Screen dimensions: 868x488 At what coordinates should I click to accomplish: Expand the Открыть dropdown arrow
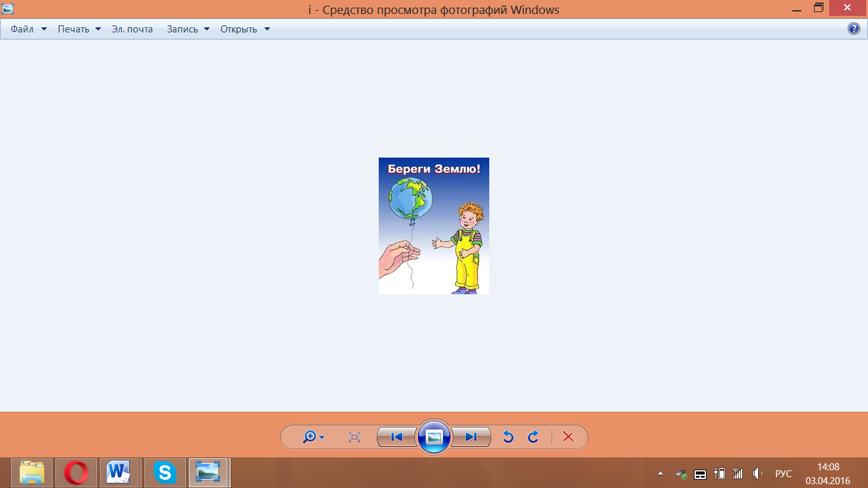tap(267, 29)
